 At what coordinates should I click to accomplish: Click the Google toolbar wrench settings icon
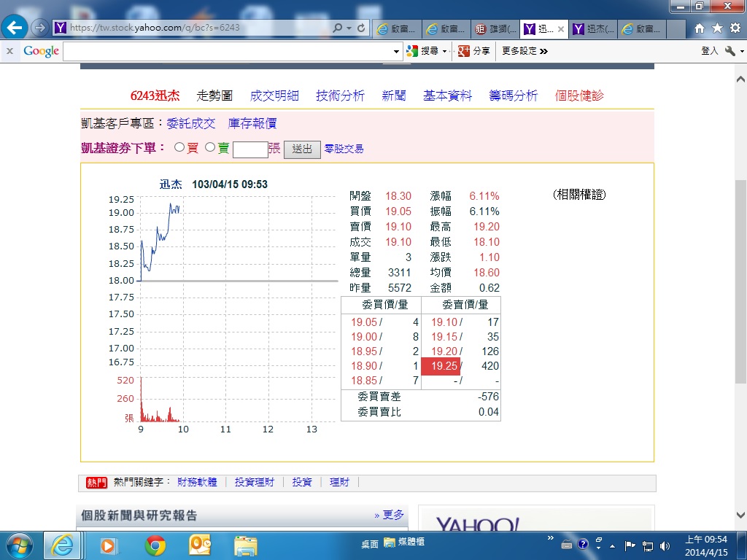click(x=729, y=51)
